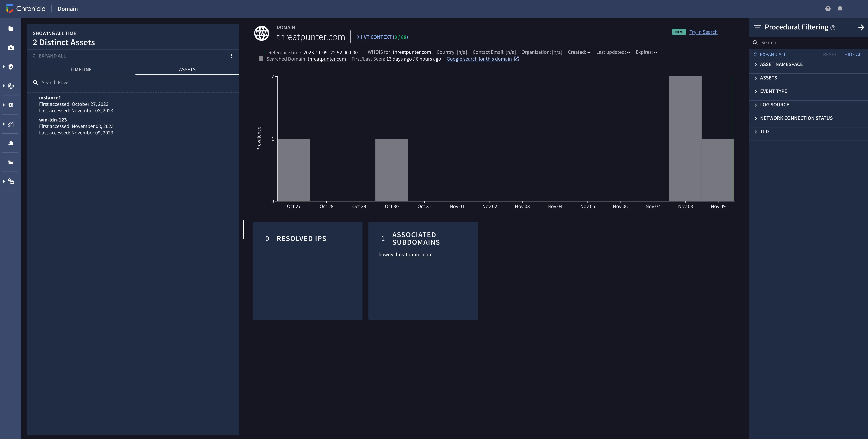The height and width of the screenshot is (439, 868).
Task: Open Google search for this domain link
Action: [479, 59]
